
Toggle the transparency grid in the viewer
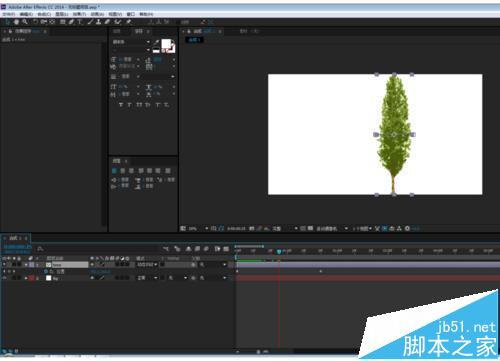pos(310,229)
